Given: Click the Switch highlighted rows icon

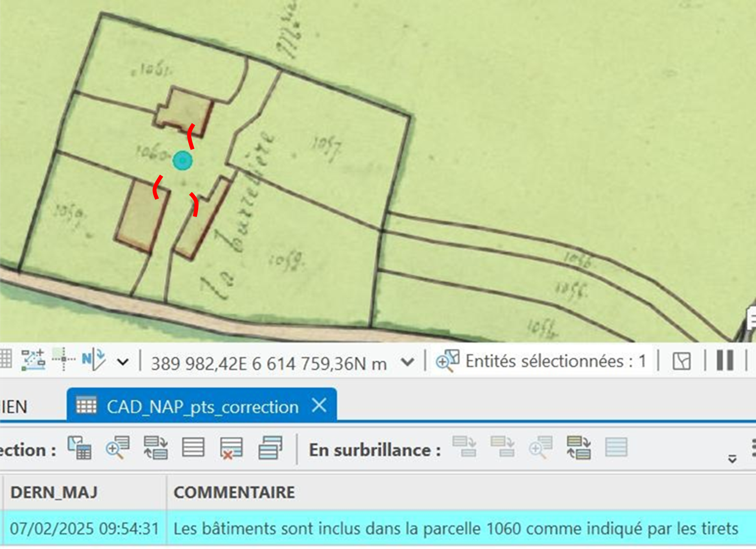Looking at the screenshot, I should pos(578,448).
